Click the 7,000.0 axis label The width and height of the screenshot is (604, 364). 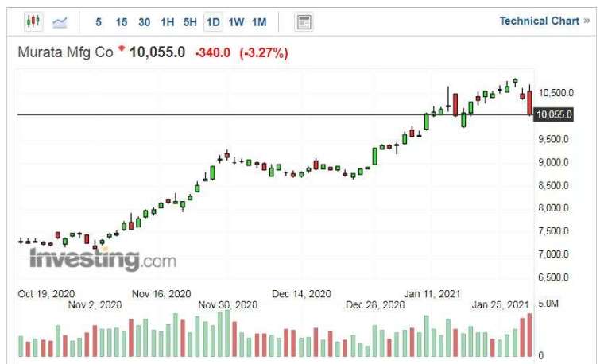554,254
